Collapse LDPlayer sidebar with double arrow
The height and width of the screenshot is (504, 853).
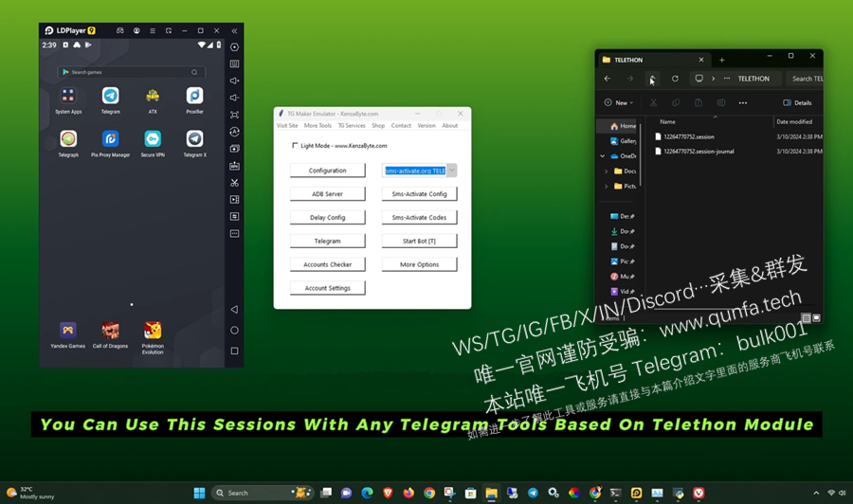point(234,31)
